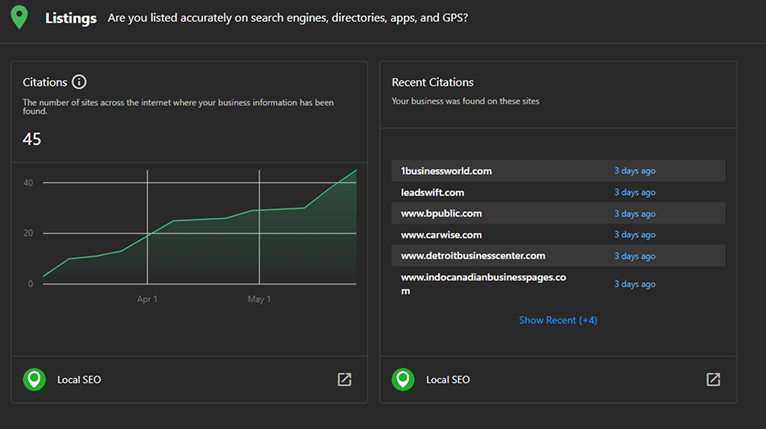Click the Apr 1 label on chart axis
This screenshot has width=766, height=429.
coord(147,299)
